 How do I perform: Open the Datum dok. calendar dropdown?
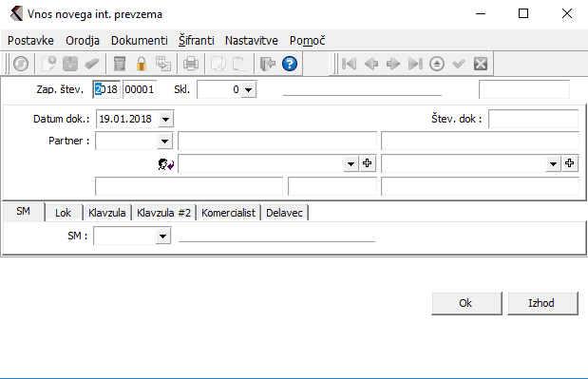[x=165, y=120]
